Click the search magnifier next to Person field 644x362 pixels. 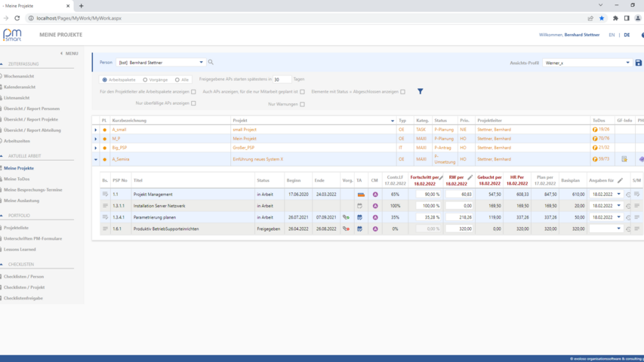(x=211, y=63)
